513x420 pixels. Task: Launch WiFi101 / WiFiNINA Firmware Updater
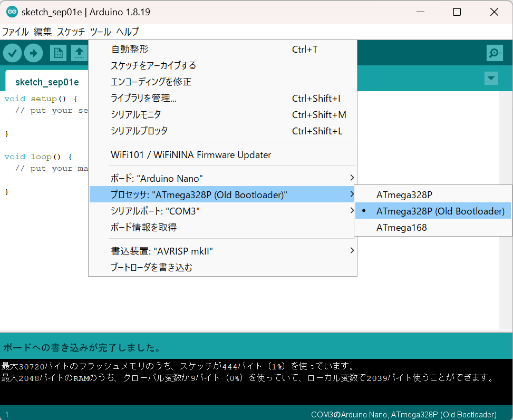tap(223, 155)
